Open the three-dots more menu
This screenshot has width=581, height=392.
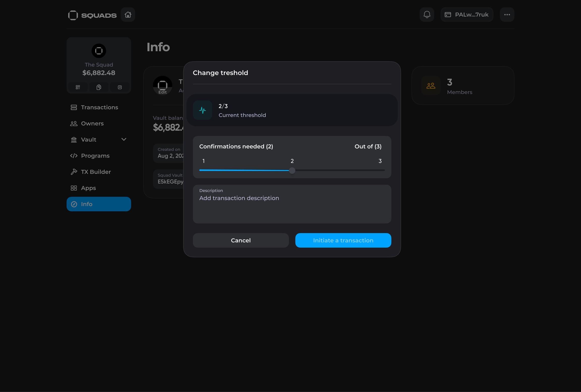(x=507, y=15)
